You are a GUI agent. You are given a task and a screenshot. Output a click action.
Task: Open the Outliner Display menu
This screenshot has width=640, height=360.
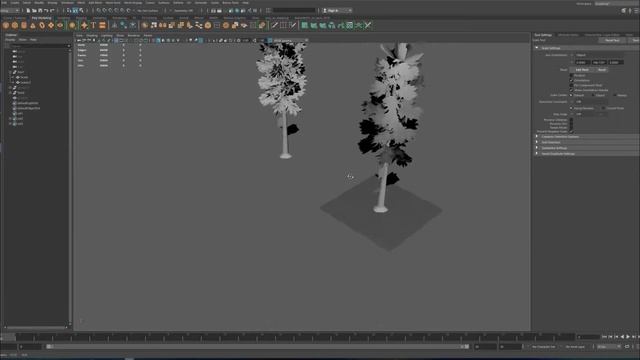(x=10, y=40)
